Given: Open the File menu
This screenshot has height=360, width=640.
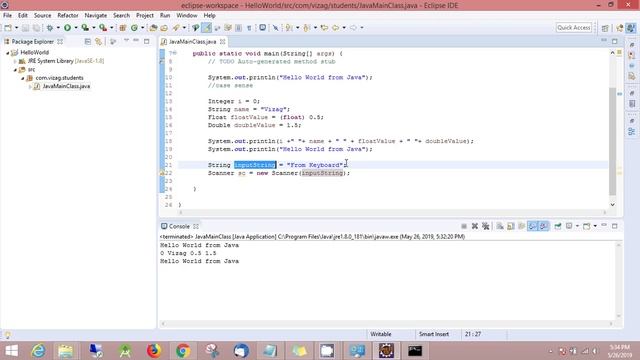Looking at the screenshot, I should tap(7, 16).
